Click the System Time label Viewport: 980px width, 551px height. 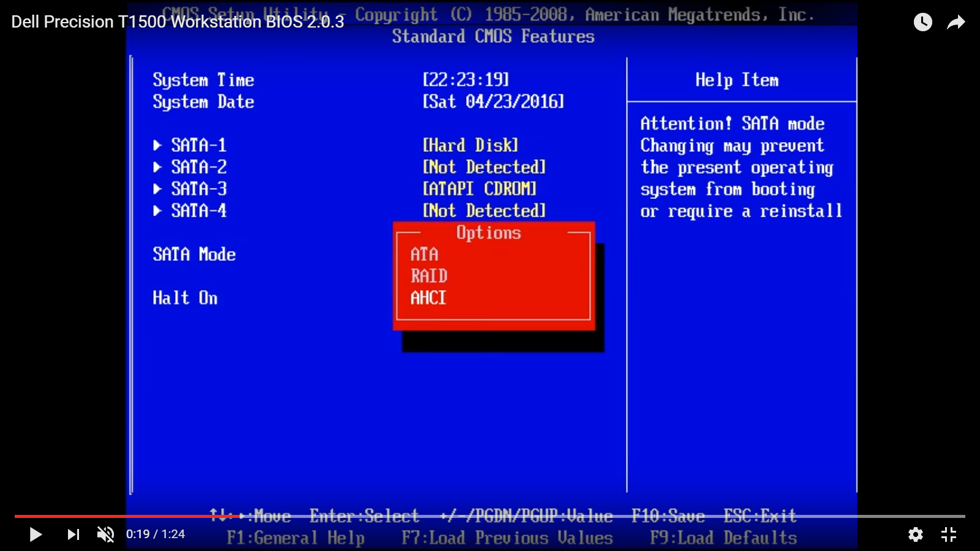tap(203, 80)
